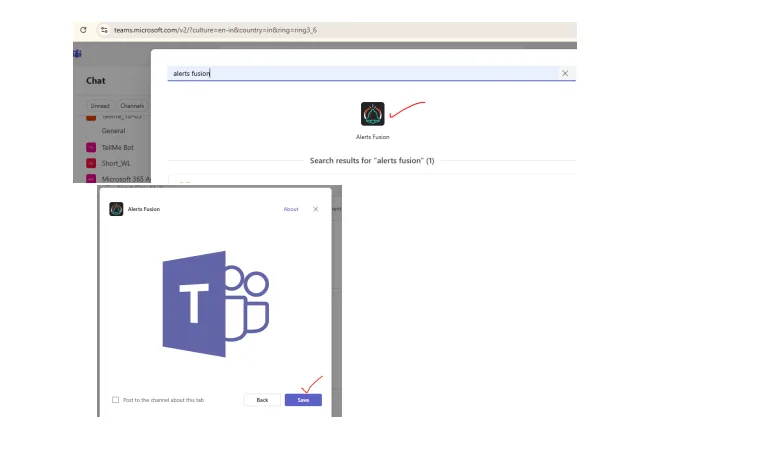Select the 'Alerts Fusion' label under app icon

(x=373, y=137)
